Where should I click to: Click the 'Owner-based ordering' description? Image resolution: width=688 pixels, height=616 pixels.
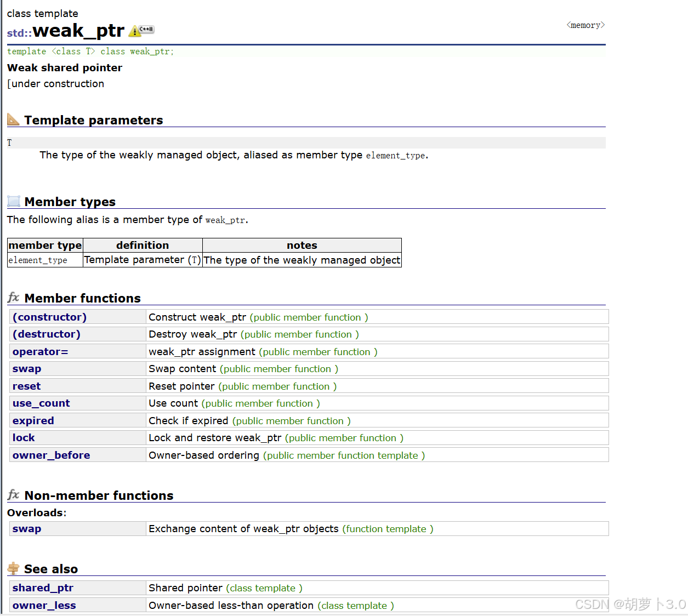click(x=204, y=455)
